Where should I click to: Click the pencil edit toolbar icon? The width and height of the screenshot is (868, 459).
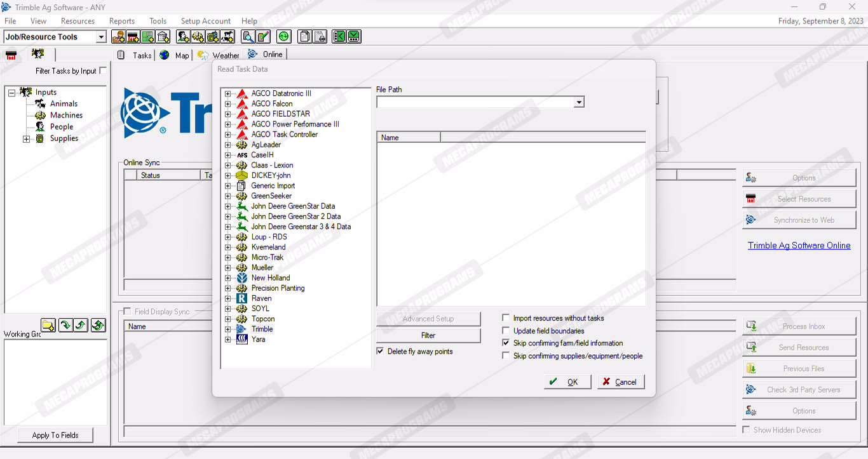tap(263, 37)
